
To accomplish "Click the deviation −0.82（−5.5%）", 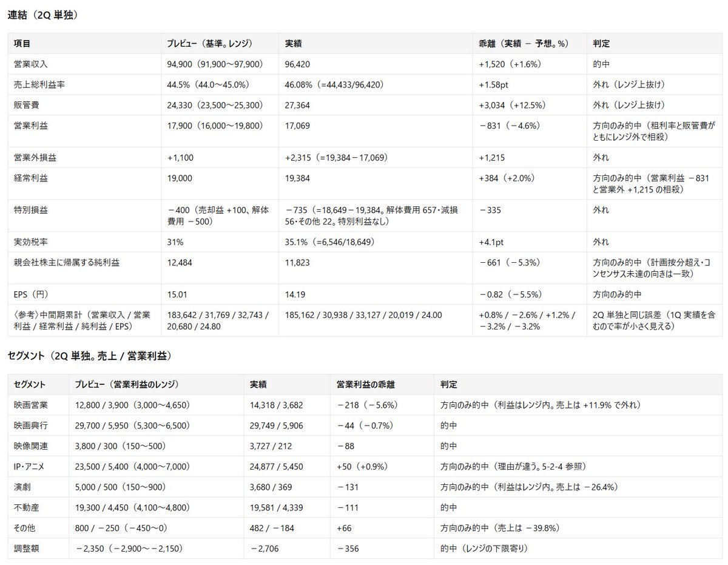I will coord(511,294).
